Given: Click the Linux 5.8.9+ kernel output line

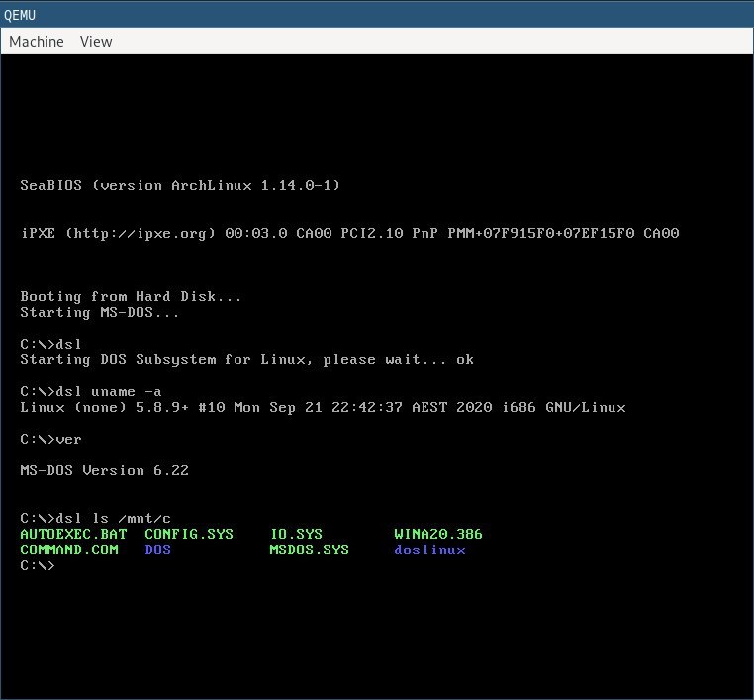Looking at the screenshot, I should (323, 408).
